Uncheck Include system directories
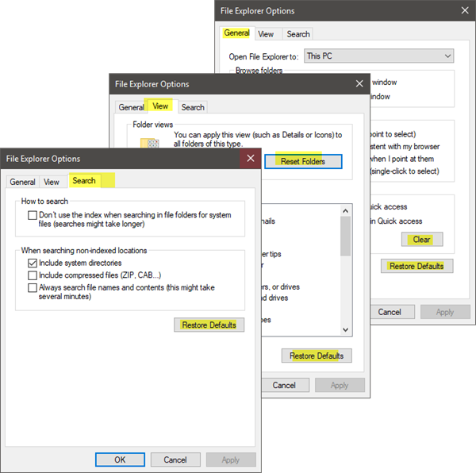 (x=33, y=263)
